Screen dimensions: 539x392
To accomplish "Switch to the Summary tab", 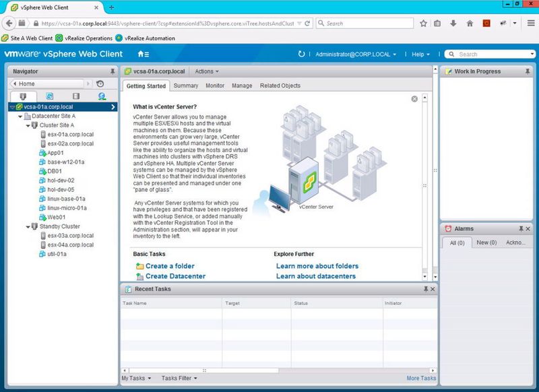I will pyautogui.click(x=186, y=86).
